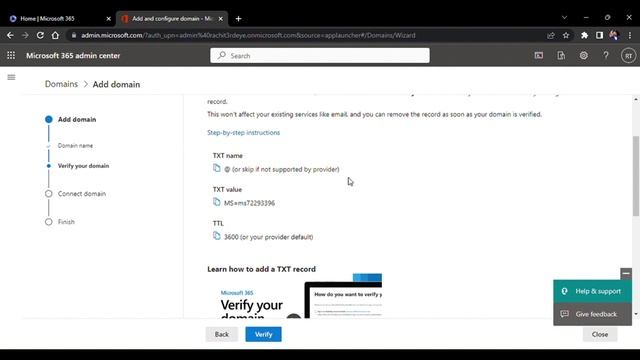The height and width of the screenshot is (360, 640).
Task: Open the browser extensions puzzle icon
Action: [584, 36]
